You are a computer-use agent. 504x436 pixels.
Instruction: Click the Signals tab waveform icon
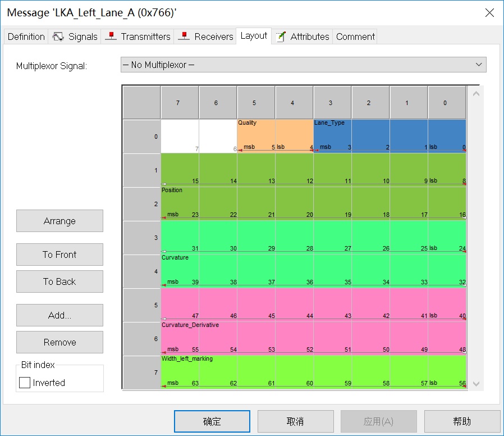coord(58,37)
